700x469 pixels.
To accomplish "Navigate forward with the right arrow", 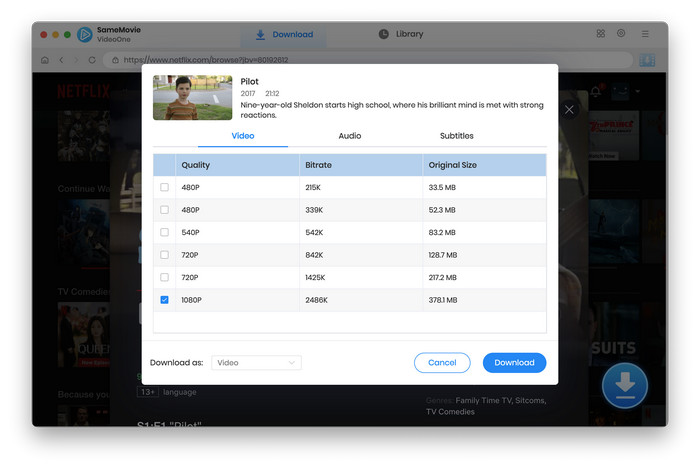I will click(x=76, y=60).
